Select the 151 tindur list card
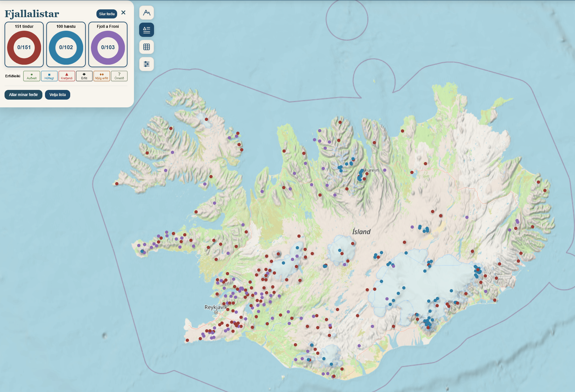Image resolution: width=575 pixels, height=392 pixels. [24, 45]
